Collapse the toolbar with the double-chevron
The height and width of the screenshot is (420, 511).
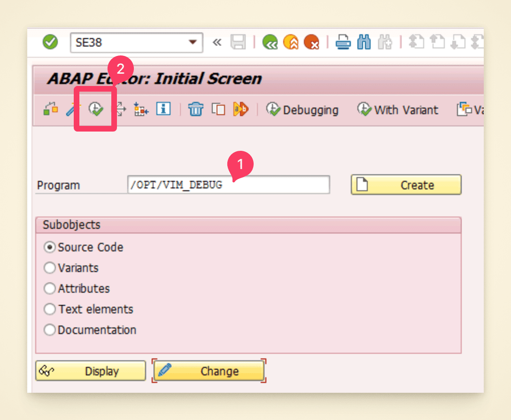[217, 42]
